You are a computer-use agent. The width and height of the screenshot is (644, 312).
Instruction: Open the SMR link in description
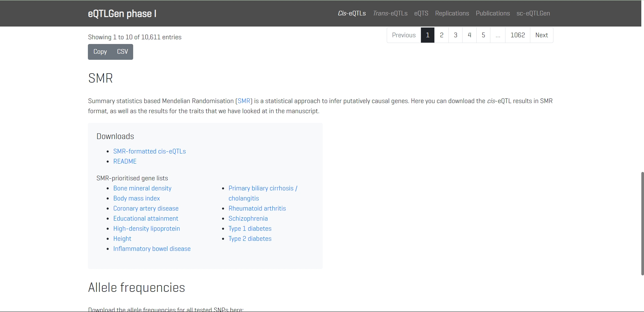(x=244, y=101)
